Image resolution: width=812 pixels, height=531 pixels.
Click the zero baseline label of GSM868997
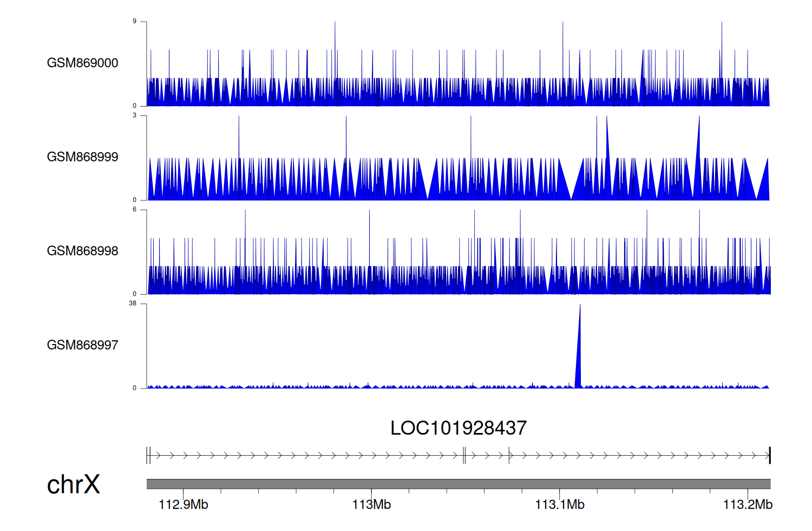(134, 388)
